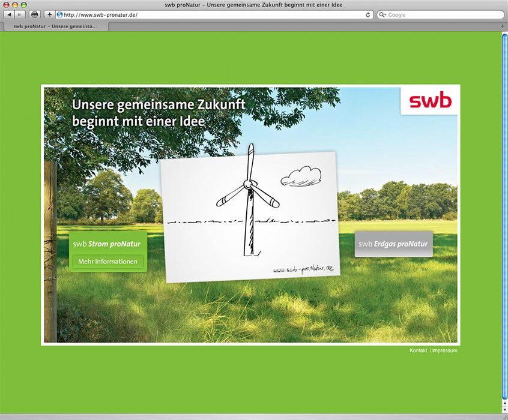Add bookmark with the plus button
This screenshot has width=508, height=420.
[49, 14]
